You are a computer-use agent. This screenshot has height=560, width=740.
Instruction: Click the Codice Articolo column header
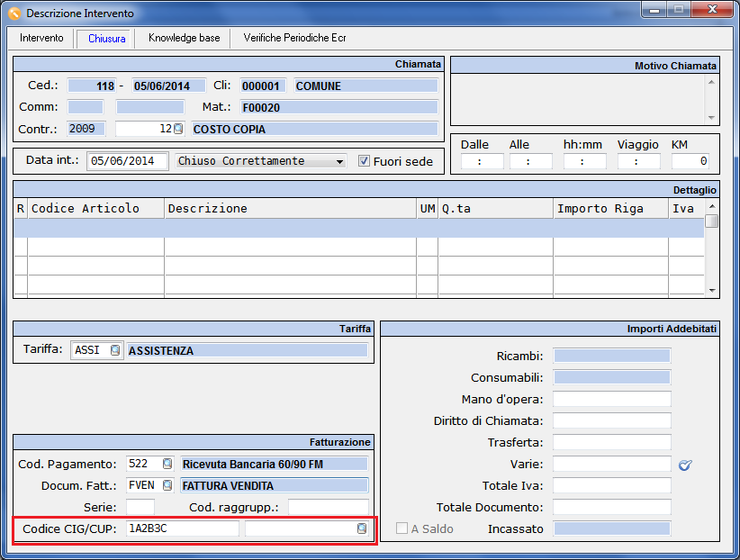click(x=96, y=208)
